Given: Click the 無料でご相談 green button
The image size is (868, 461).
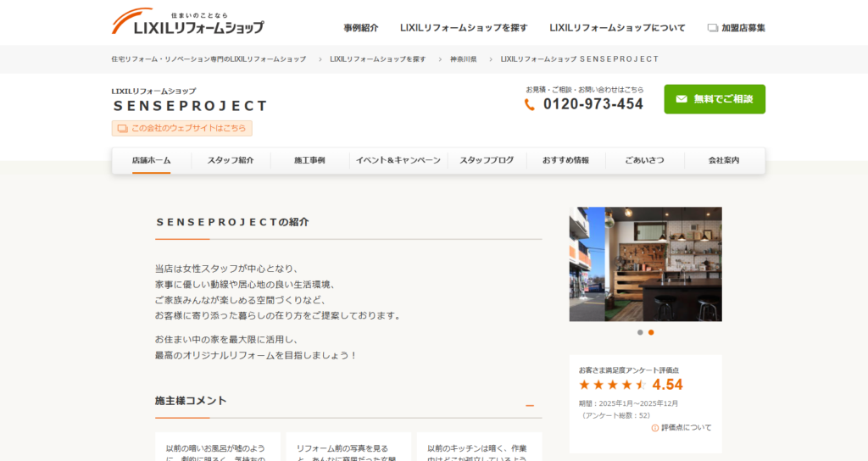Looking at the screenshot, I should (715, 99).
